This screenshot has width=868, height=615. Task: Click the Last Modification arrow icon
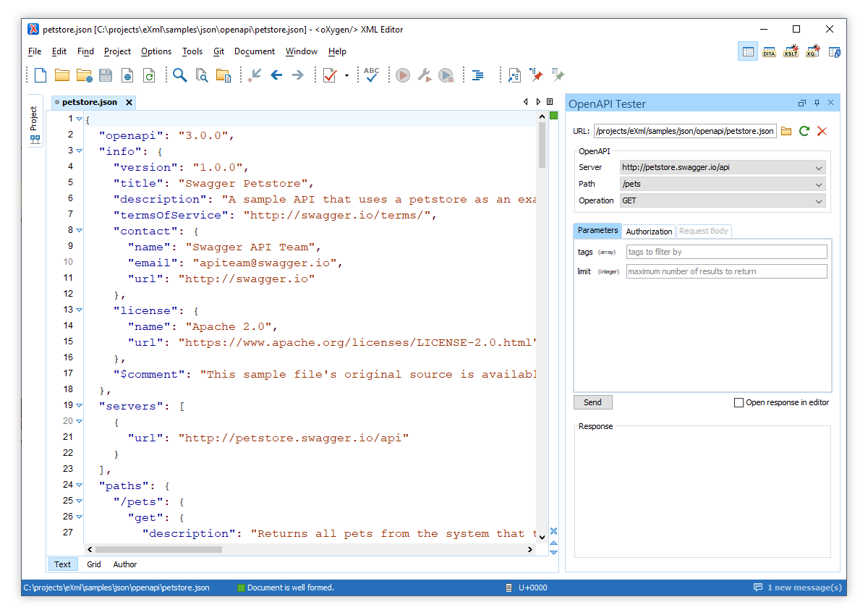pyautogui.click(x=255, y=75)
